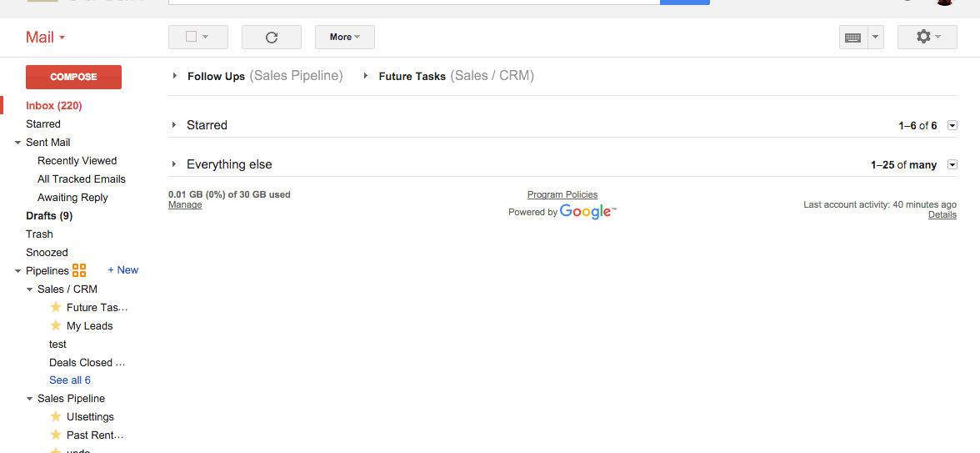Click the star beside Past Rent box
The width and height of the screenshot is (980, 453).
[x=56, y=435]
